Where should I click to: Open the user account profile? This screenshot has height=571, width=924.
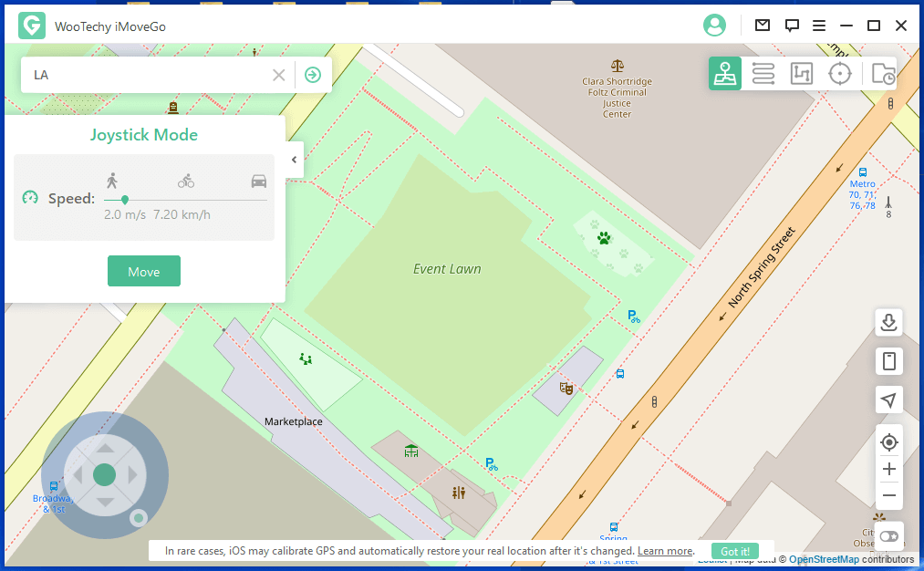(x=714, y=26)
